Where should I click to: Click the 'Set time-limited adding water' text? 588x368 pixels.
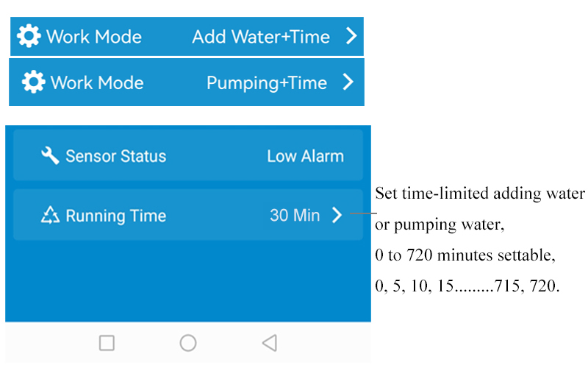(x=479, y=194)
